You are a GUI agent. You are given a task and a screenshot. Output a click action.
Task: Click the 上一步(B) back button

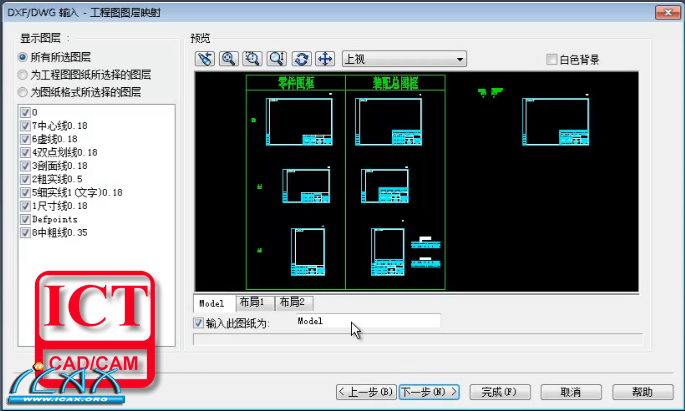(x=366, y=392)
